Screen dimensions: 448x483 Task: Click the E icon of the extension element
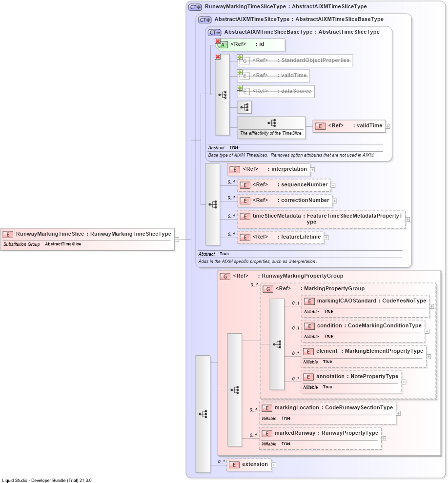point(234,465)
